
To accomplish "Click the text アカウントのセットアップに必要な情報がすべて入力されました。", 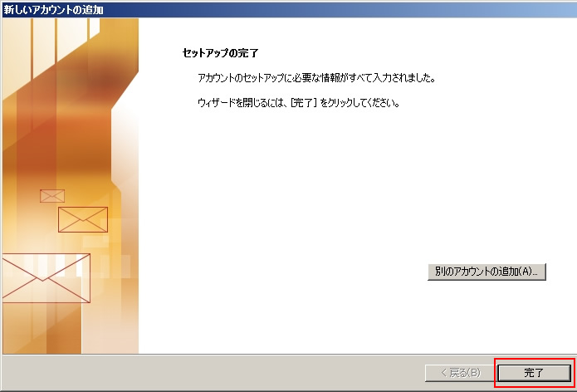I will 316,78.
